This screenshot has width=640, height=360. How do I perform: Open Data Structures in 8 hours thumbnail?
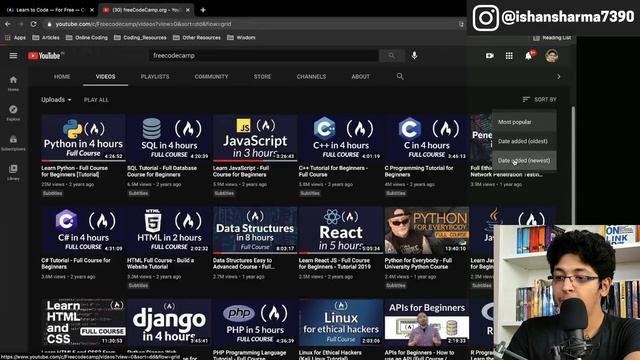[x=255, y=230]
